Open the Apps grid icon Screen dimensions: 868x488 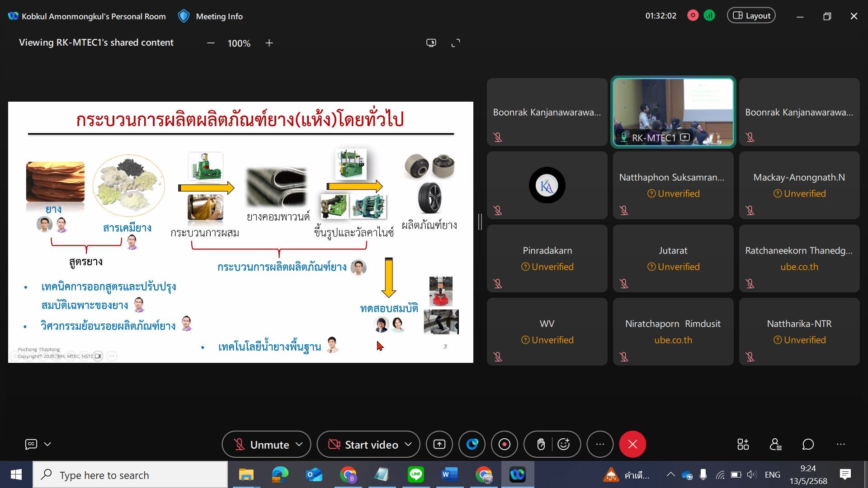(743, 445)
